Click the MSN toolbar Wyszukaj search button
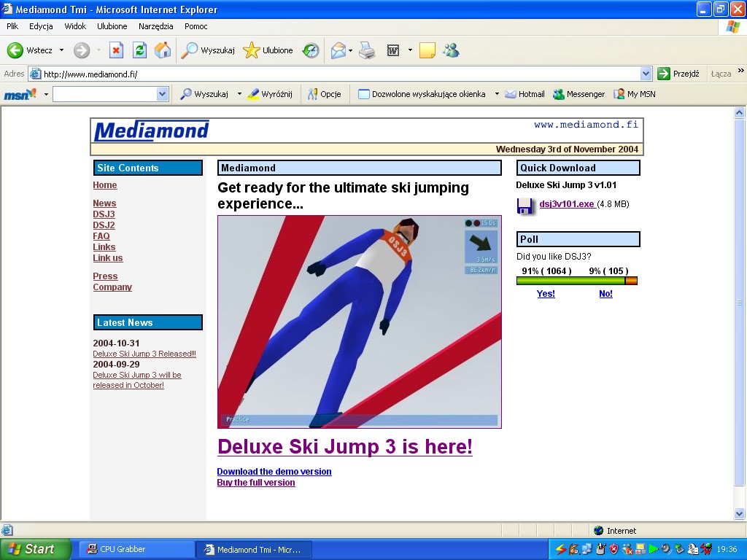 [204, 94]
